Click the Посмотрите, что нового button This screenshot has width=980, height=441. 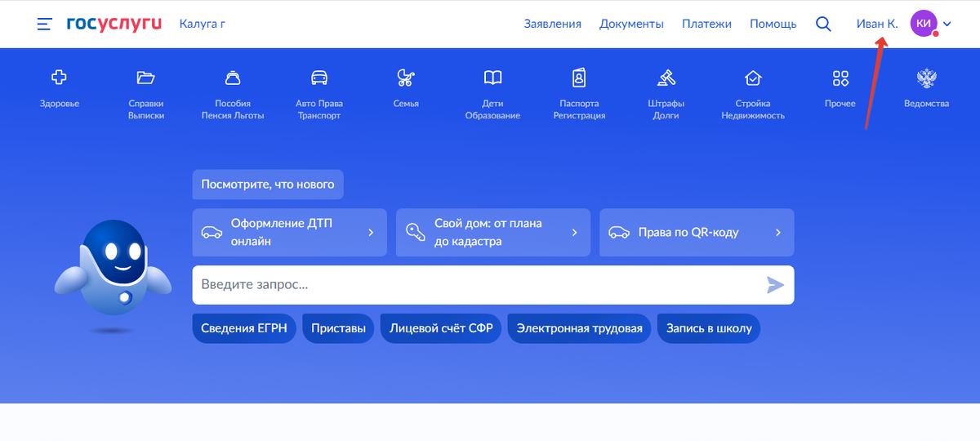268,185
